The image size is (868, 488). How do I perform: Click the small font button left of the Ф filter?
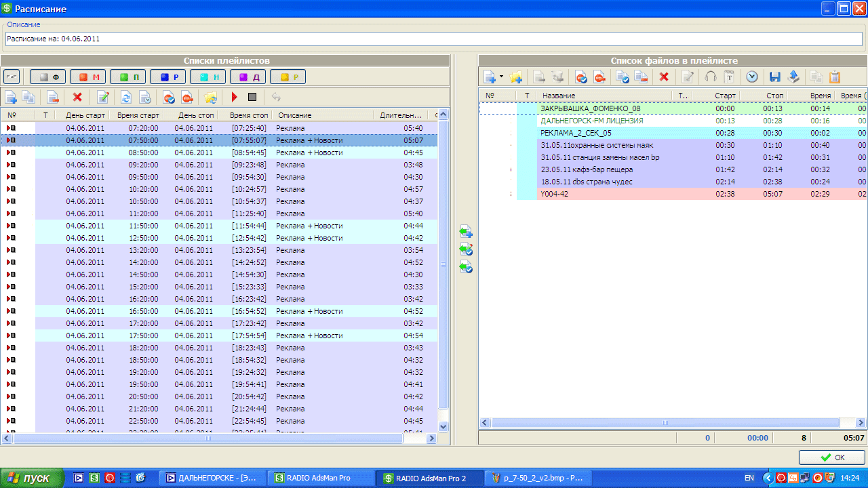(12, 77)
